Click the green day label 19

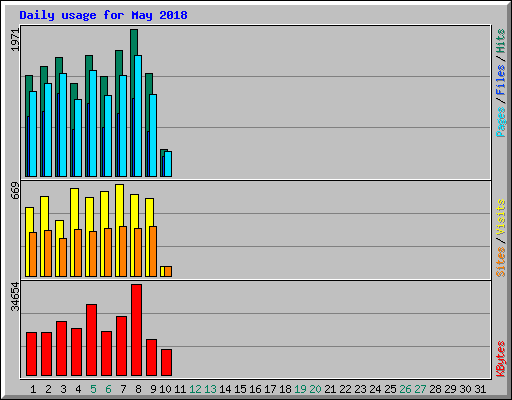click(300, 389)
